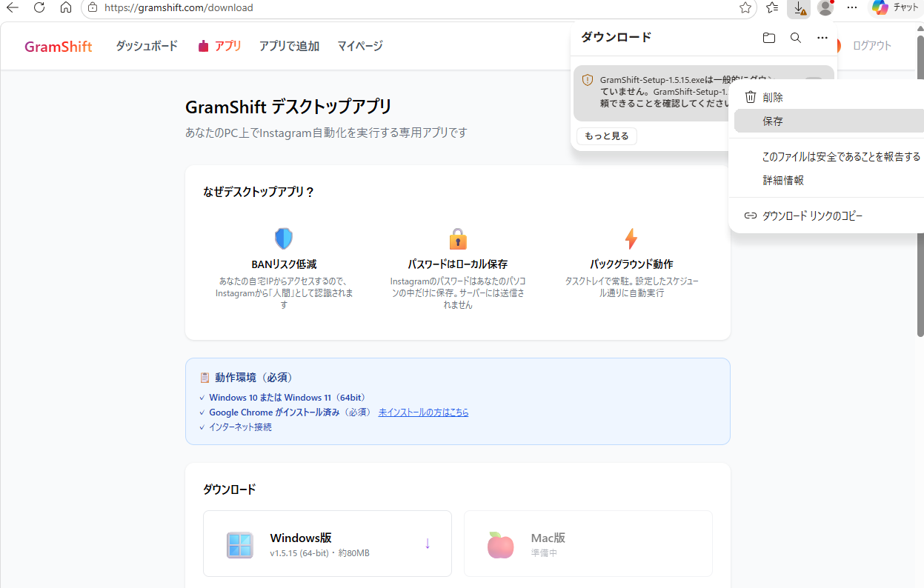Open the browser settings ellipsis menu
The width and height of the screenshot is (924, 588).
point(852,7)
